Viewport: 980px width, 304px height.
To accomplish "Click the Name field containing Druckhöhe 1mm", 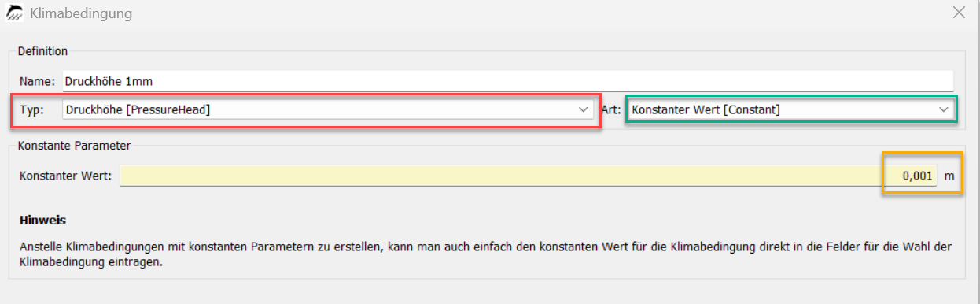I will click(x=507, y=81).
